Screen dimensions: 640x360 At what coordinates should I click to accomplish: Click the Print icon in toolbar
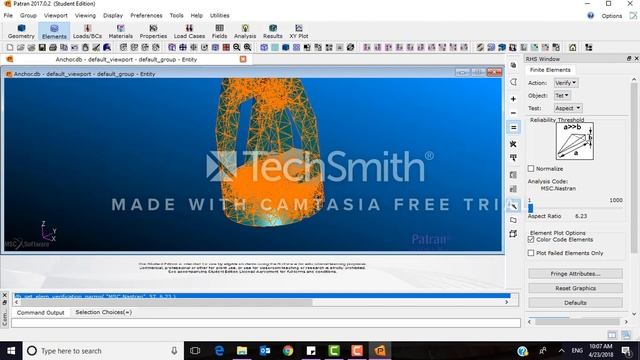pos(53,47)
